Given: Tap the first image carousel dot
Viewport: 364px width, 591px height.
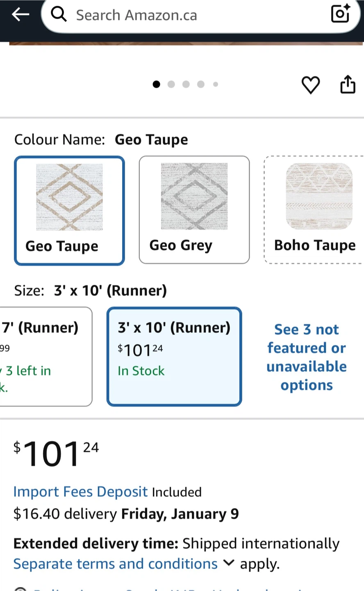Looking at the screenshot, I should 156,84.
